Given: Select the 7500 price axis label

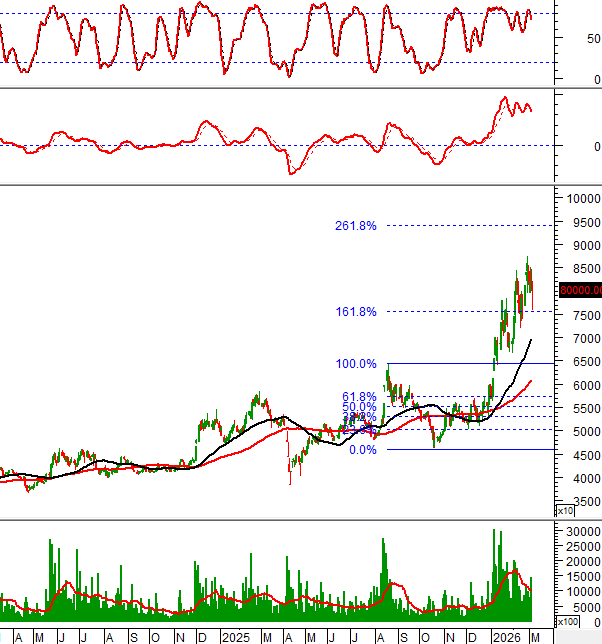Looking at the screenshot, I should tap(578, 316).
